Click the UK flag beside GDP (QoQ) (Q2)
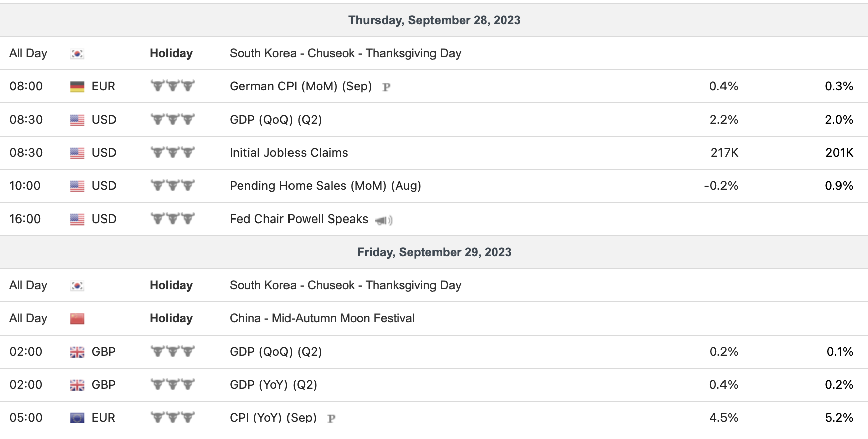 pos(77,352)
